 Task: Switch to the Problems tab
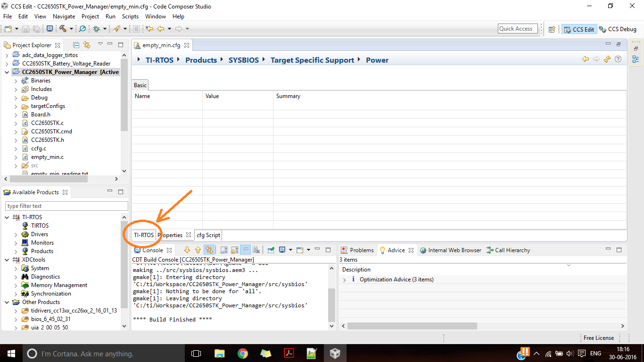pyautogui.click(x=357, y=250)
